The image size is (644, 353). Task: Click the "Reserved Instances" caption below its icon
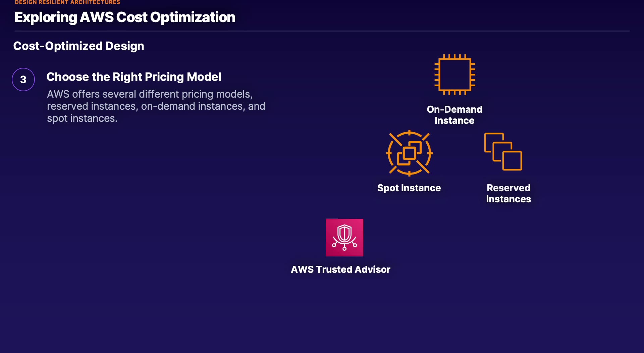point(508,193)
